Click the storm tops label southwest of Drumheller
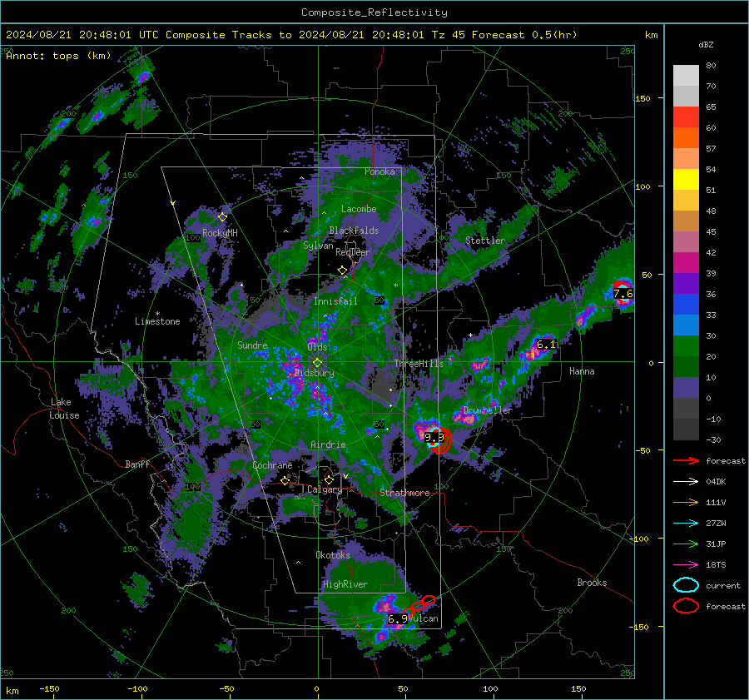This screenshot has width=749, height=700. [x=434, y=437]
